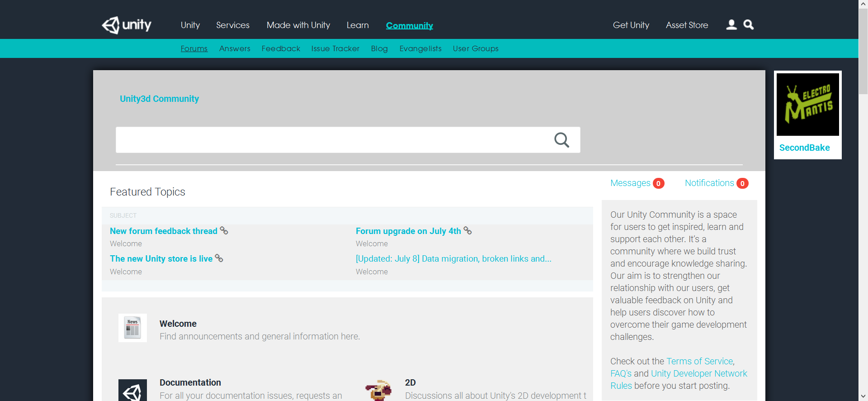Viewport: 868px width, 401px height.
Task: Click the Documentation Unity cube icon
Action: (132, 390)
